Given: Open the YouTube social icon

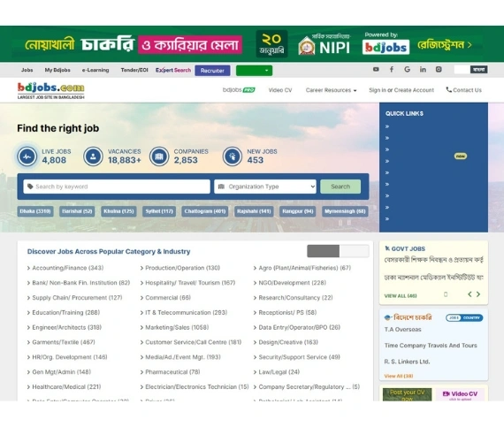Looking at the screenshot, I should coord(376,70).
